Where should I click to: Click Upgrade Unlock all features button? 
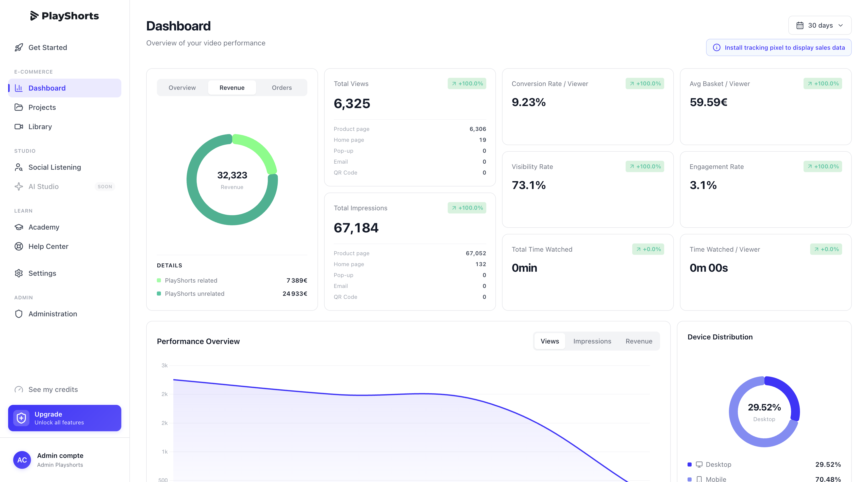pyautogui.click(x=64, y=418)
